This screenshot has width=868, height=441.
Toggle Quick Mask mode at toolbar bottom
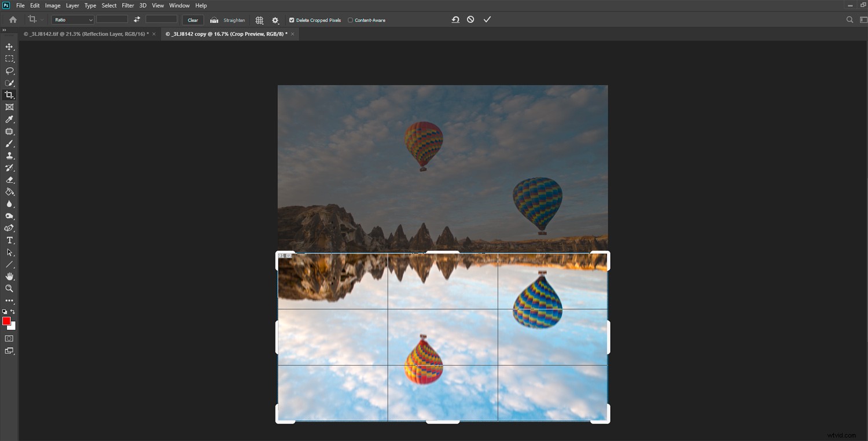(9, 338)
